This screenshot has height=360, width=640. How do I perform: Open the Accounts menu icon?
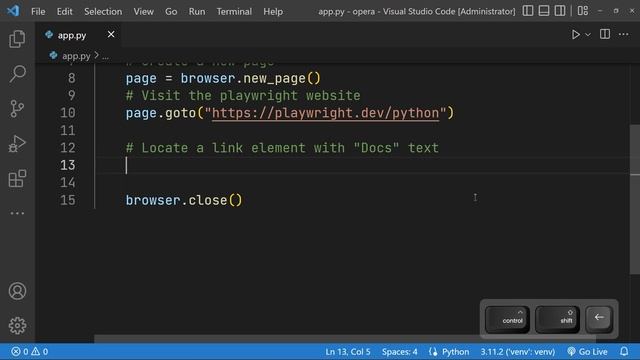click(x=17, y=291)
